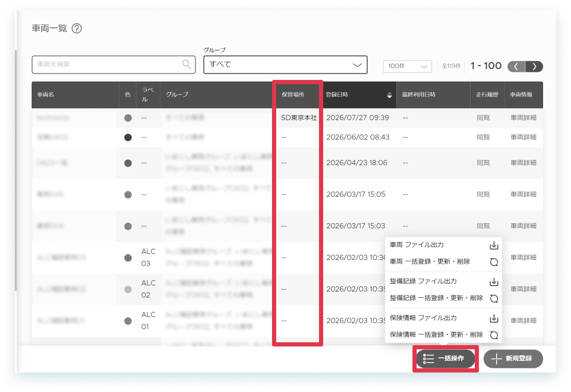The image size is (571, 392).
Task: Select 車両 一括登録・更新・削除 menu entry
Action: click(x=444, y=262)
